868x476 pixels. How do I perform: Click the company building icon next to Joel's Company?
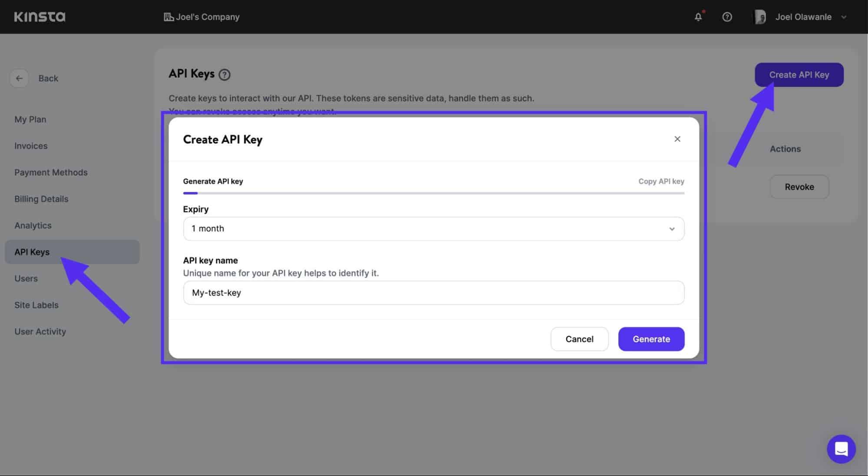click(x=168, y=17)
